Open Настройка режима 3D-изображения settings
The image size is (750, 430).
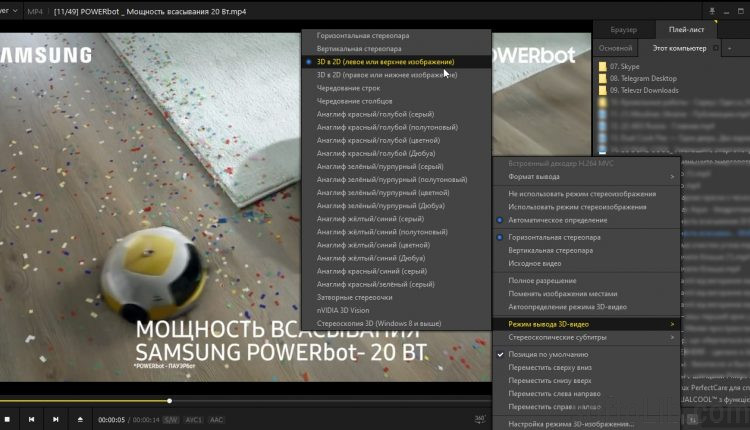click(x=586, y=424)
